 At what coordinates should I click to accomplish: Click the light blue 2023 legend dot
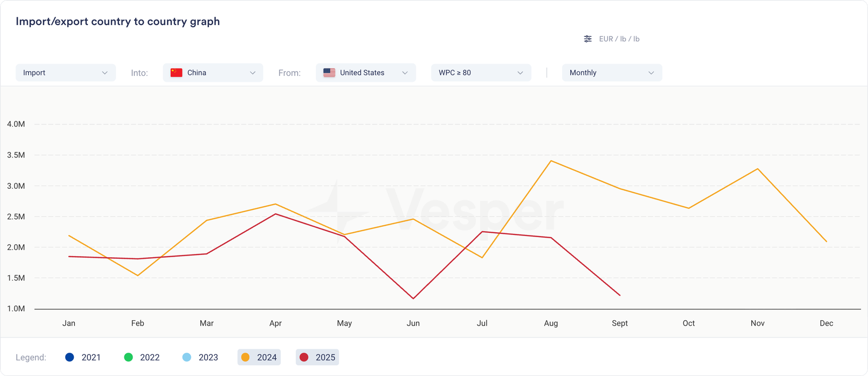[187, 357]
